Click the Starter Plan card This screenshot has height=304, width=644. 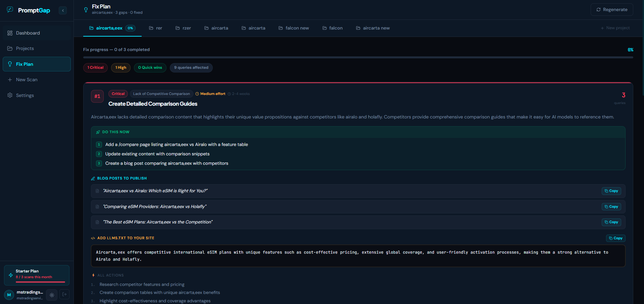tap(37, 275)
